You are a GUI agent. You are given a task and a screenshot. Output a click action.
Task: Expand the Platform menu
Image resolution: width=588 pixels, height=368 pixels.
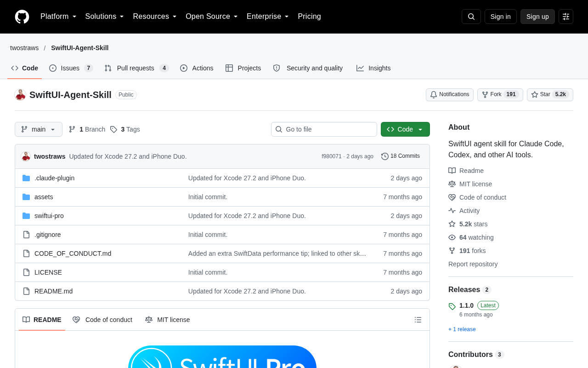pos(58,17)
